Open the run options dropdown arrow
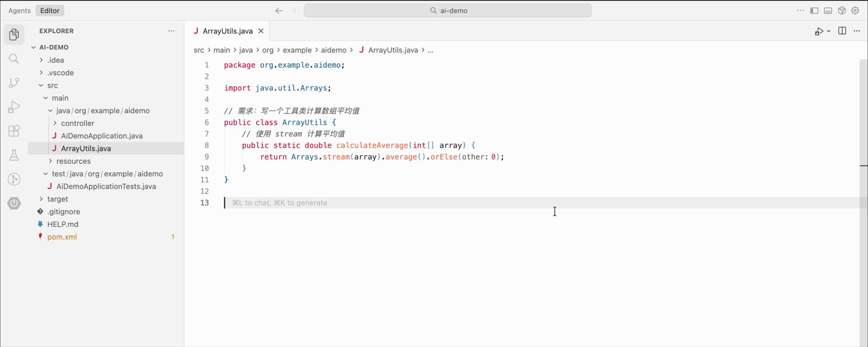868x347 pixels. click(x=828, y=31)
